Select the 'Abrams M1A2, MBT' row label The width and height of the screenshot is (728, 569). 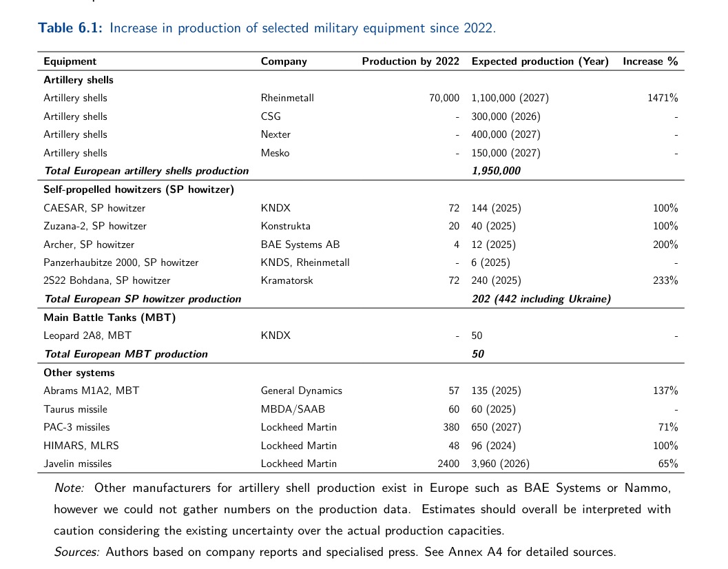pos(91,391)
